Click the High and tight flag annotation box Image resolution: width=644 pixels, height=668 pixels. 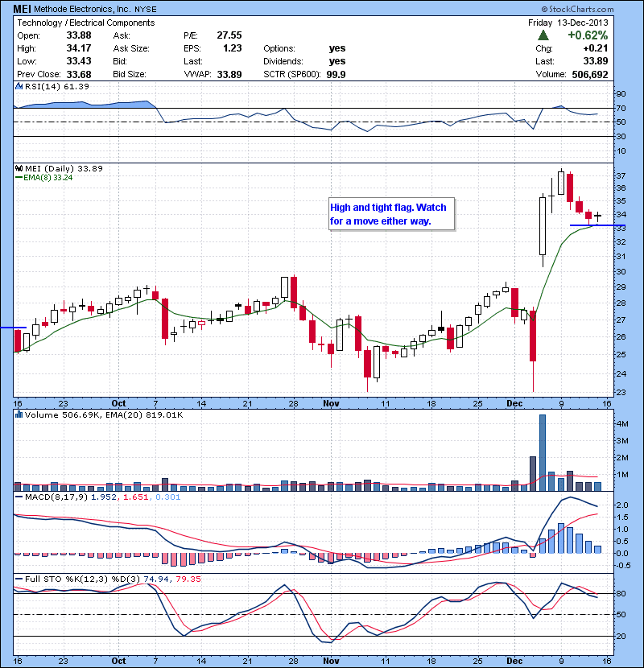pos(392,214)
